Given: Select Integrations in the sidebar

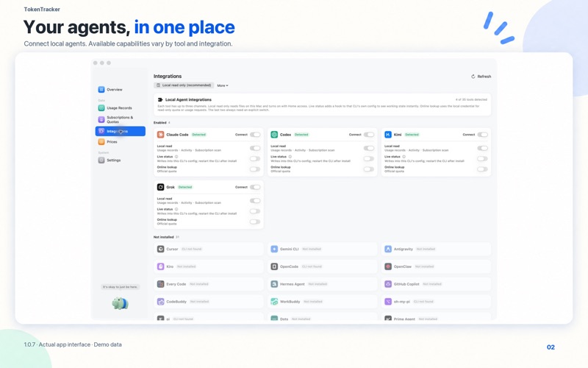Looking at the screenshot, I should tap(121, 131).
